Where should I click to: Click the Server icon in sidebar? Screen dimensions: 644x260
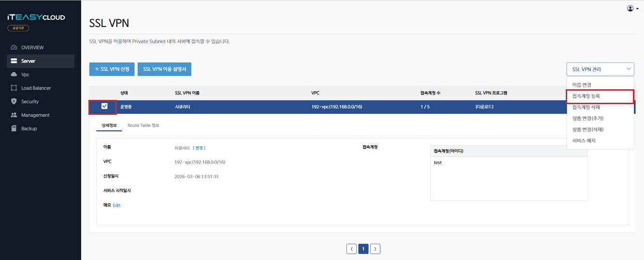tap(14, 61)
